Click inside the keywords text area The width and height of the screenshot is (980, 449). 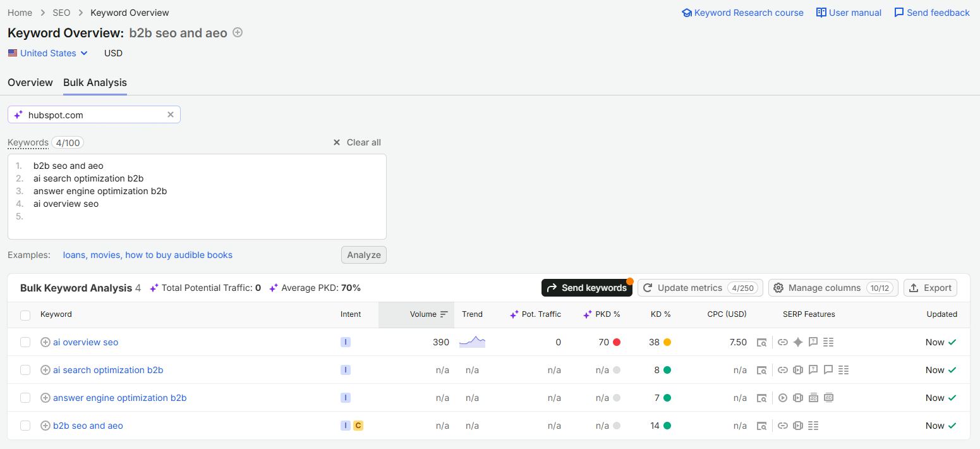pyautogui.click(x=197, y=197)
